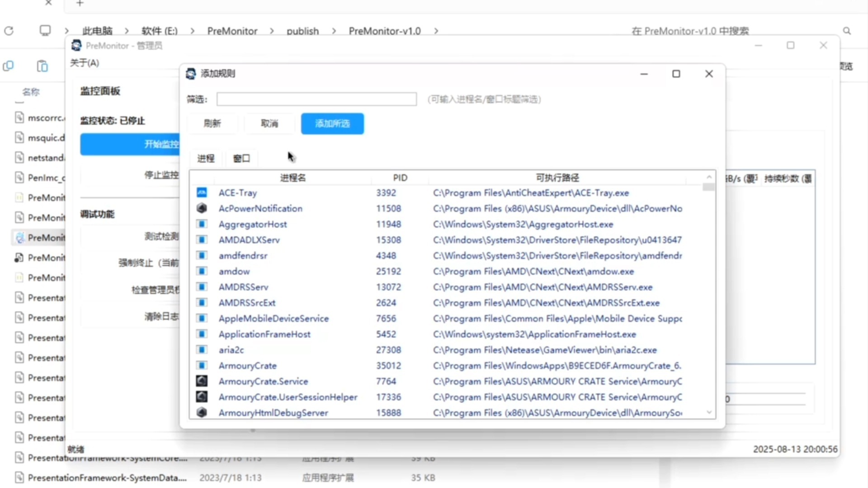This screenshot has width=868, height=488.
Task: Click the aria2c row icon
Action: click(x=202, y=350)
